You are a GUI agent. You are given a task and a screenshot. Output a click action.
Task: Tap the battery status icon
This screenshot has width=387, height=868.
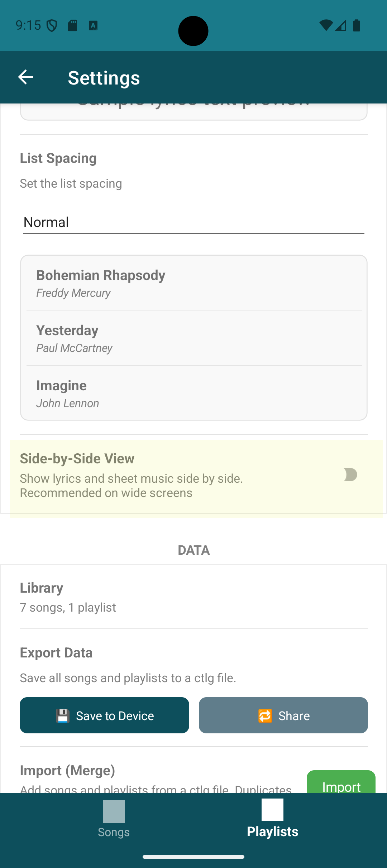click(357, 25)
